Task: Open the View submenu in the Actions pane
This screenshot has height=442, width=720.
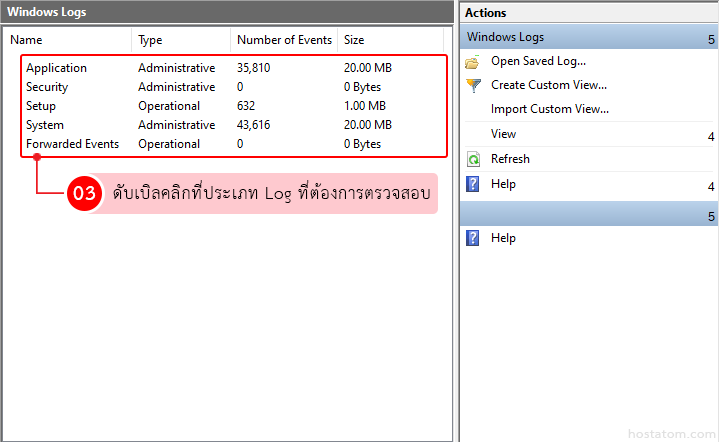Action: click(504, 134)
